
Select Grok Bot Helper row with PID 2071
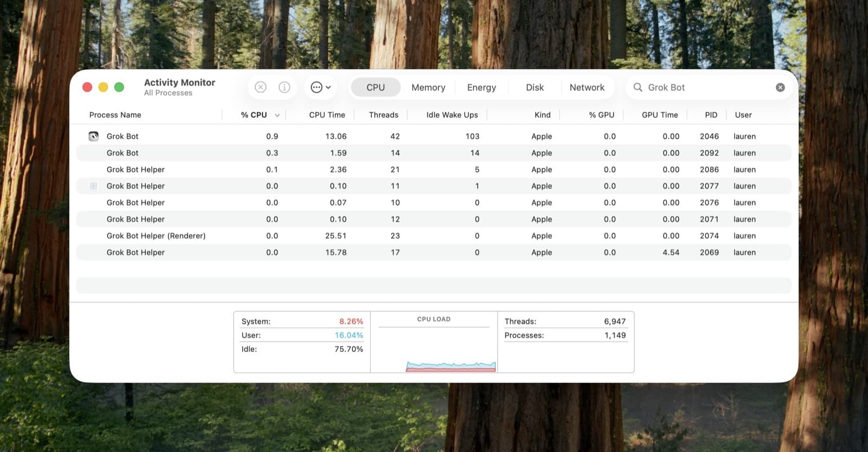(x=433, y=219)
